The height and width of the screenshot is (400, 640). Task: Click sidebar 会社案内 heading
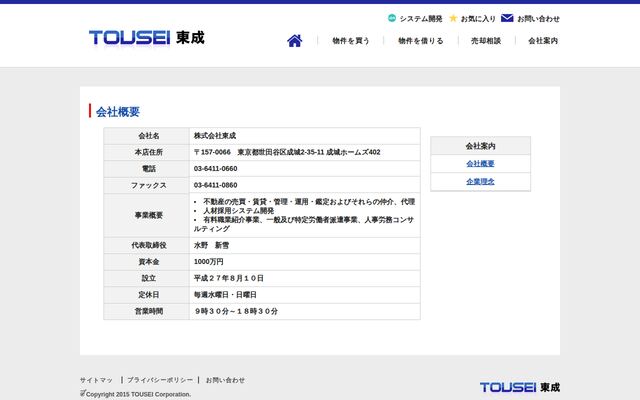point(480,146)
